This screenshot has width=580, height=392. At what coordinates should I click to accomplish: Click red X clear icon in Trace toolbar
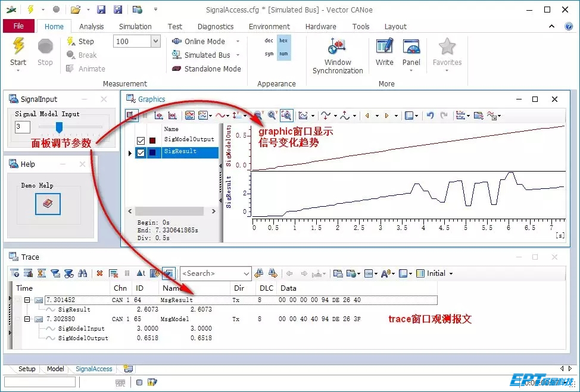99,273
